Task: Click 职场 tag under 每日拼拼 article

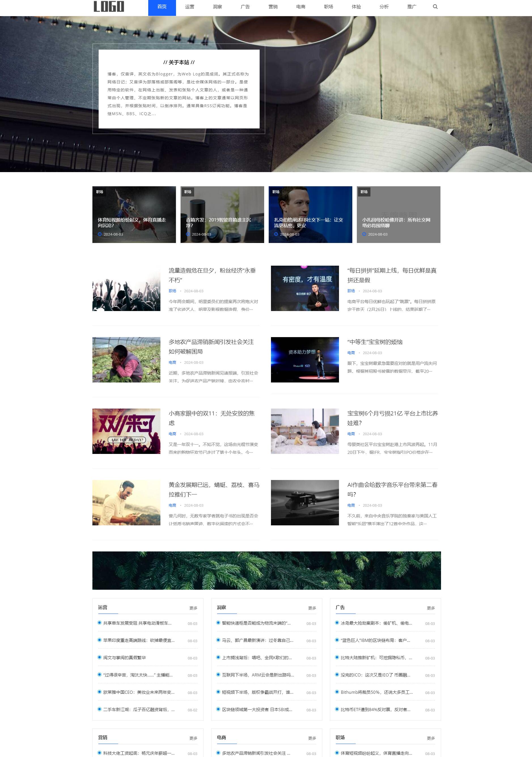Action: pyautogui.click(x=351, y=291)
